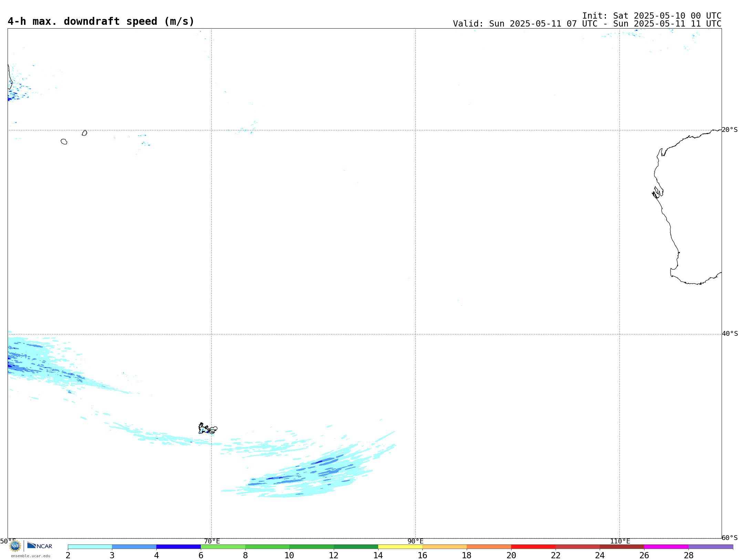
Task: Click the colorbar tick label 14
Action: 378,555
